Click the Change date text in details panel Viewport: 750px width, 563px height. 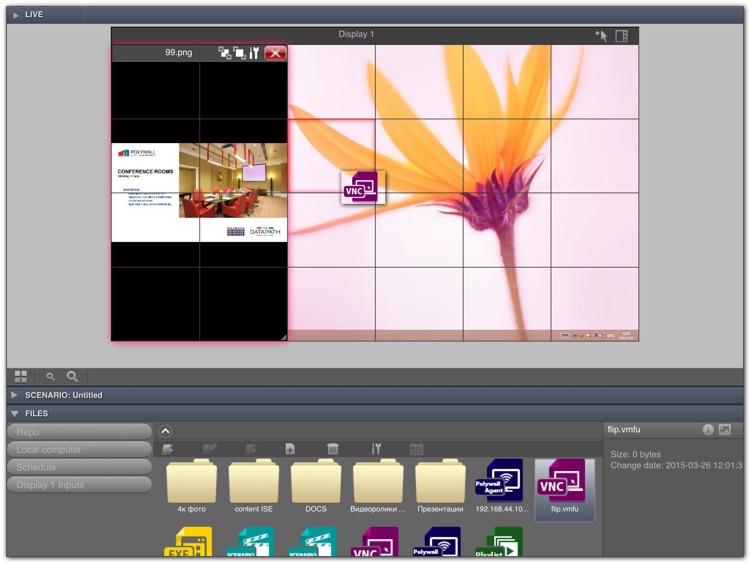[x=676, y=465]
